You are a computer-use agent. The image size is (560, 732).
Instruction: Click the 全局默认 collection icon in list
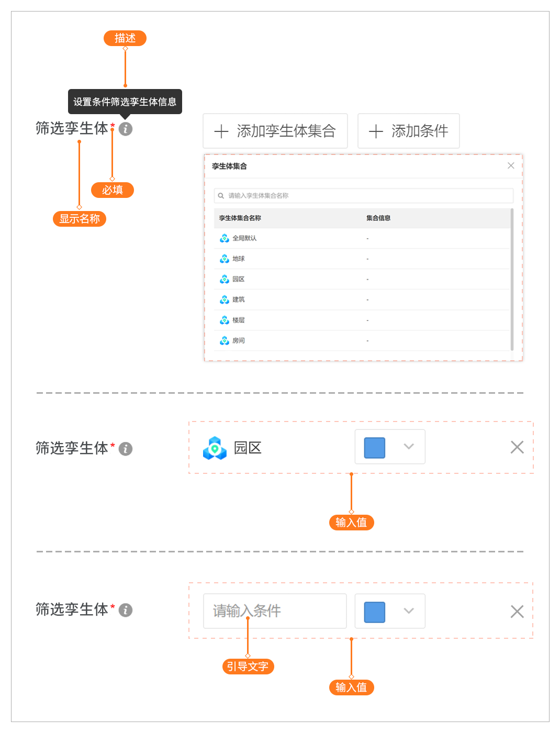tap(225, 238)
